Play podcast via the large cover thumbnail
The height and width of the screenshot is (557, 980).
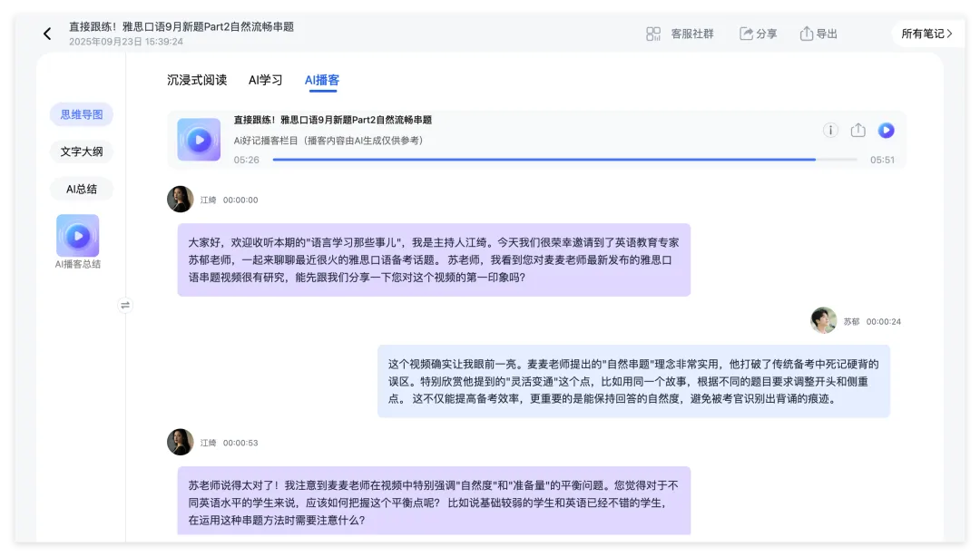tap(199, 140)
